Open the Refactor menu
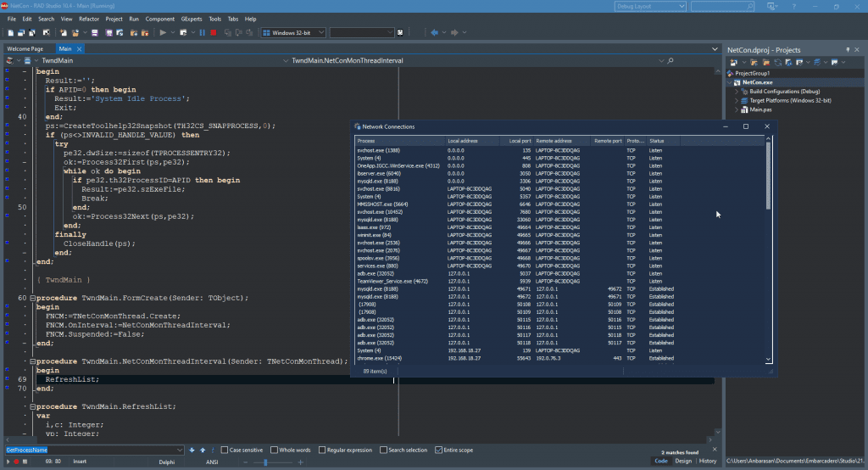This screenshot has width=868, height=470. pos(88,19)
